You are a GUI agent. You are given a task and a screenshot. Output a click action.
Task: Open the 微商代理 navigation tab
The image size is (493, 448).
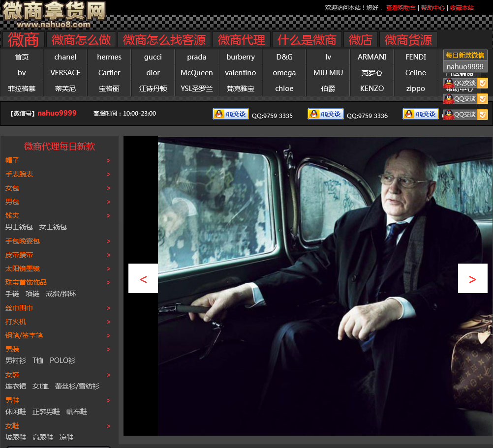click(242, 39)
